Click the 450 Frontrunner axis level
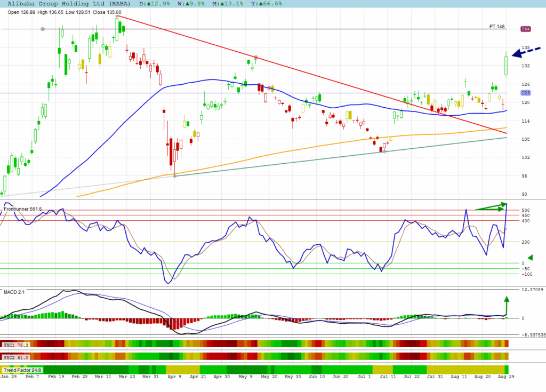This screenshot has height=392, width=546. [525, 215]
